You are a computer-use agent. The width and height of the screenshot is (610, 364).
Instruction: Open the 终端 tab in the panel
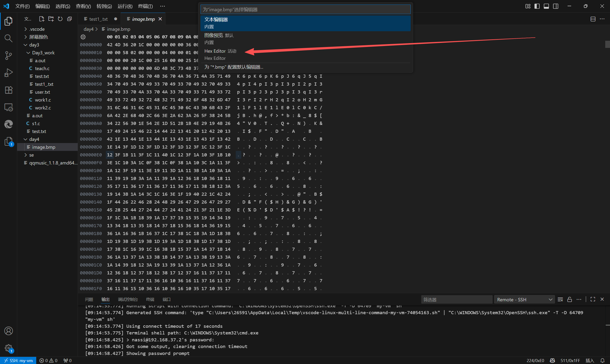pos(150,299)
